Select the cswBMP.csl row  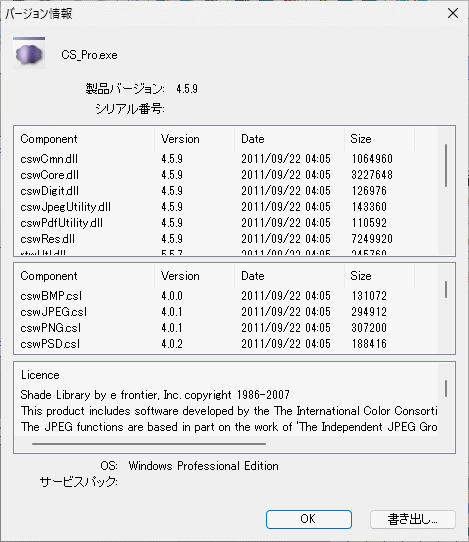click(x=226, y=296)
